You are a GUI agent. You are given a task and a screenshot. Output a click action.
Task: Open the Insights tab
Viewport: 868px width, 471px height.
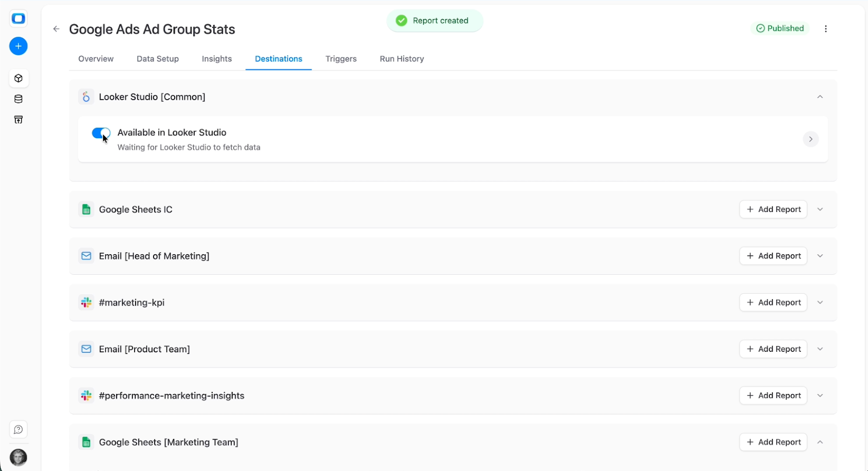tap(216, 59)
